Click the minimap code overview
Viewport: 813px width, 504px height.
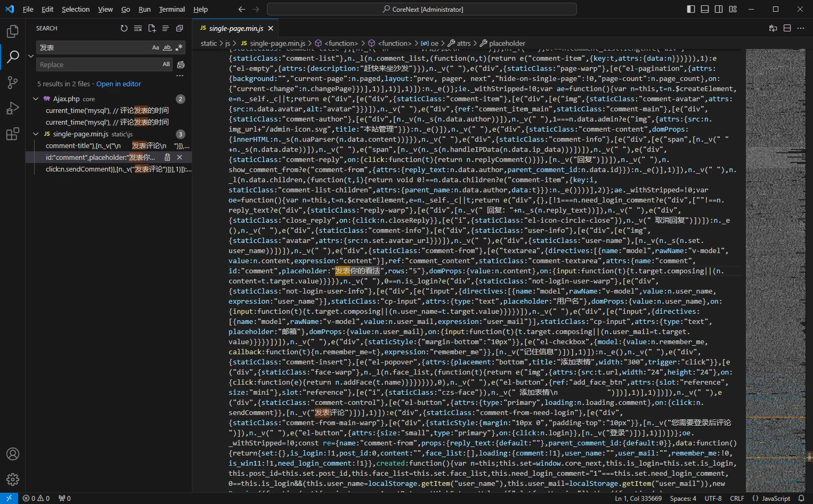[x=775, y=213]
